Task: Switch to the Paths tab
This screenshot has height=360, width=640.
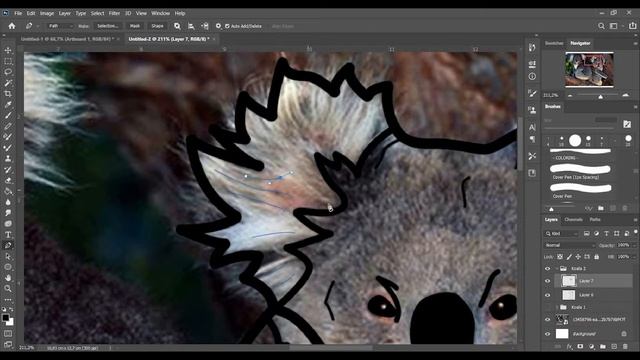Action: 595,220
